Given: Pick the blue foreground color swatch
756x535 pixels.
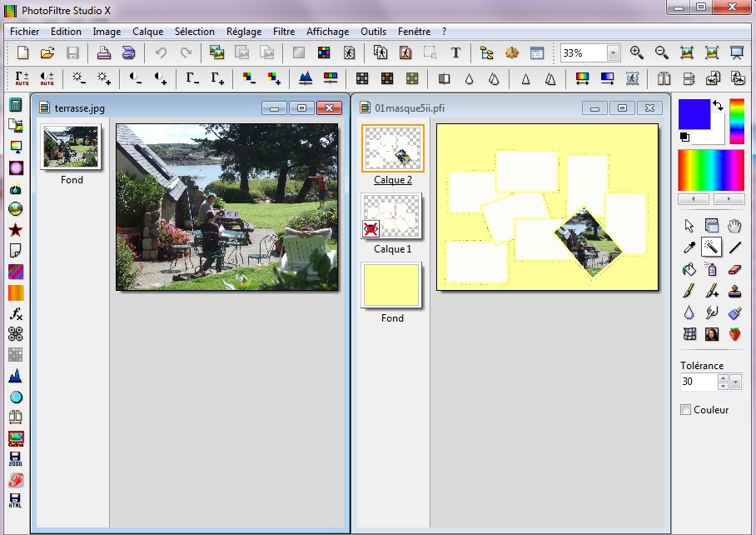Looking at the screenshot, I should (694, 114).
